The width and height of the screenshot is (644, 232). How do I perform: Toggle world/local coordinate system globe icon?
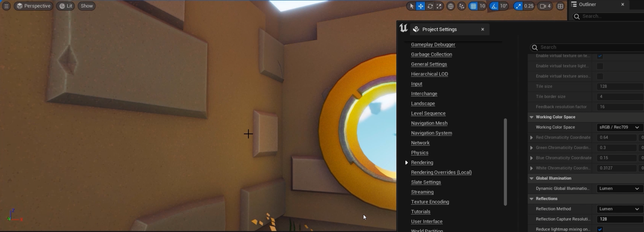(x=450, y=6)
